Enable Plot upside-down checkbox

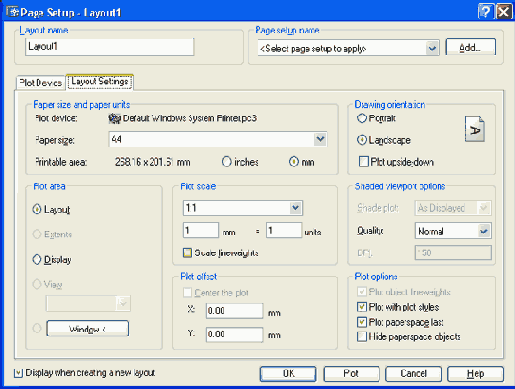363,162
